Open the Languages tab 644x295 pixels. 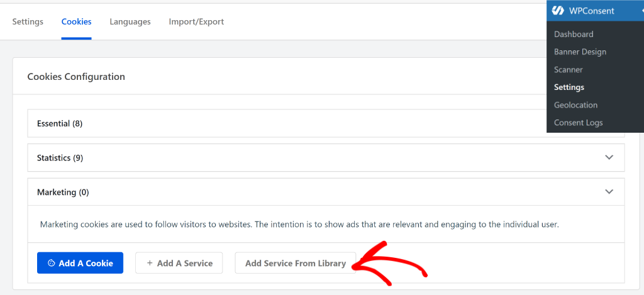click(x=130, y=21)
